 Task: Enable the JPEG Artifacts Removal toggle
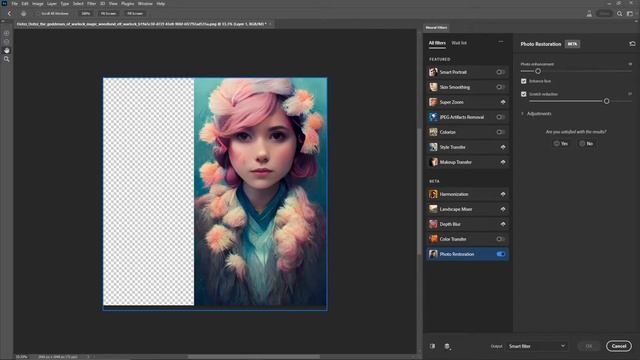[500, 117]
